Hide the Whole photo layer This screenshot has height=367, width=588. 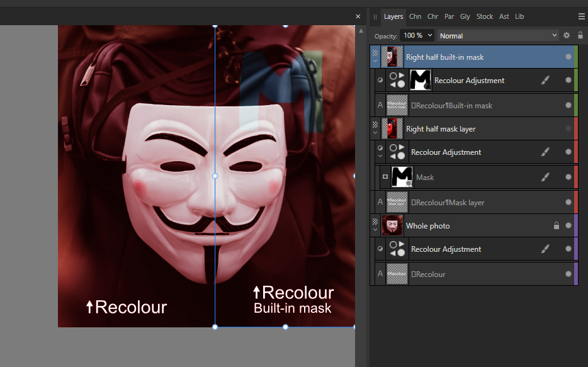[x=568, y=225]
